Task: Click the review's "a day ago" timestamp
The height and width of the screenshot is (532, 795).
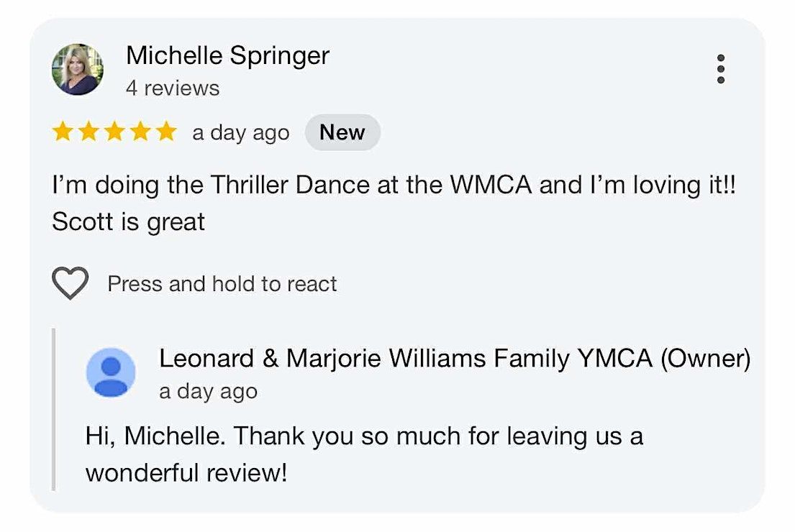Action: (240, 133)
